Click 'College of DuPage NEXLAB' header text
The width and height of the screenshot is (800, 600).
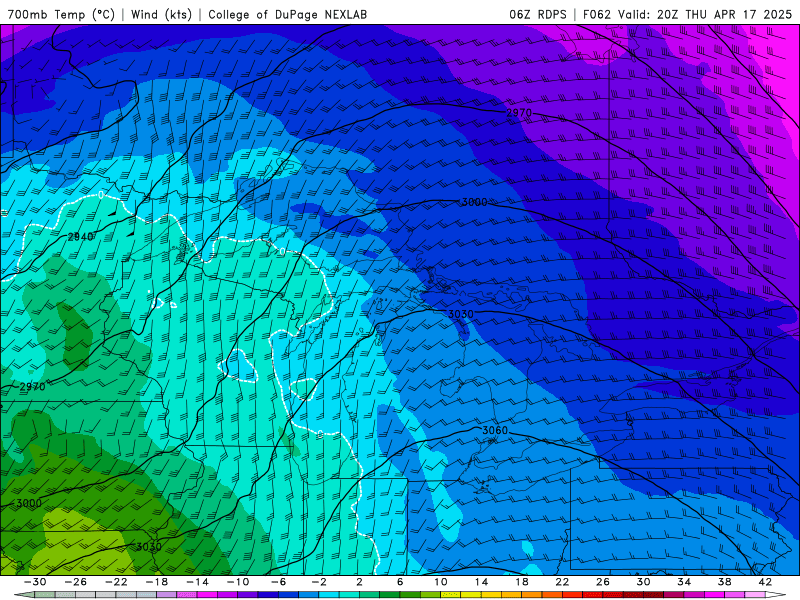coord(287,14)
